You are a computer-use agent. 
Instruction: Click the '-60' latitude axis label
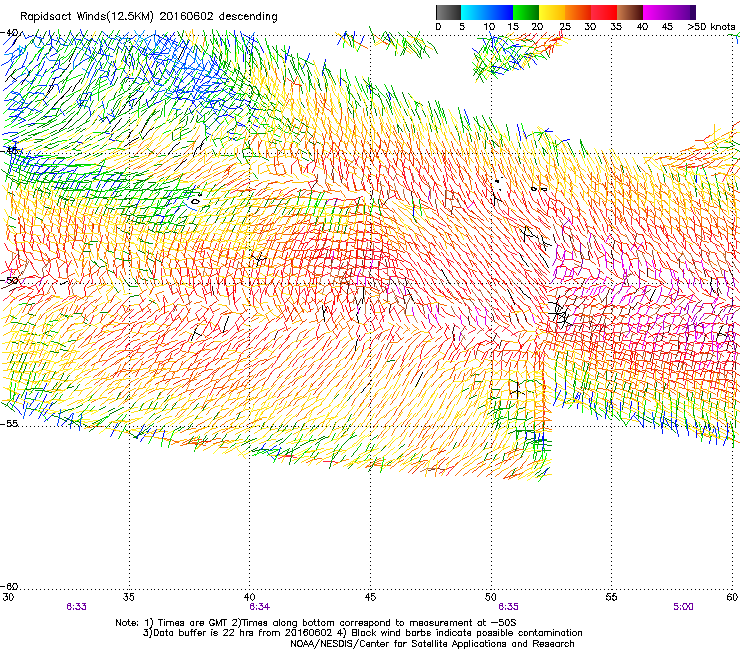(9, 587)
